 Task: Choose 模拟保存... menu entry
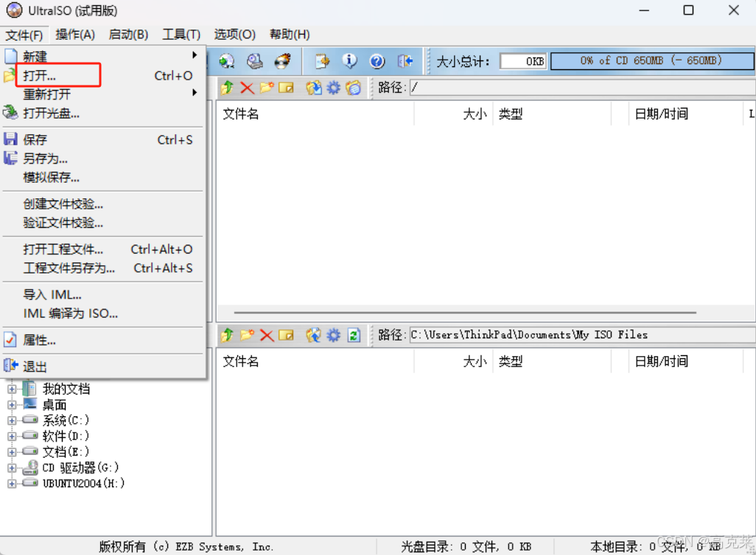pyautogui.click(x=102, y=178)
